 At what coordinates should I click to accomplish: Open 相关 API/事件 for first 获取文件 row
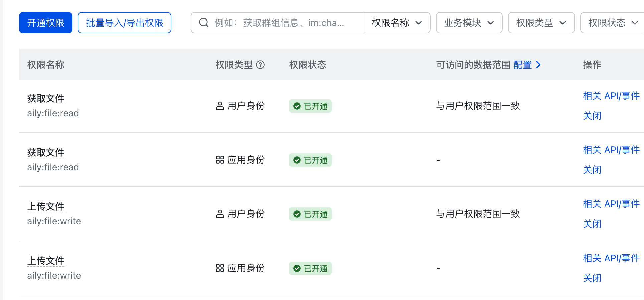click(611, 96)
